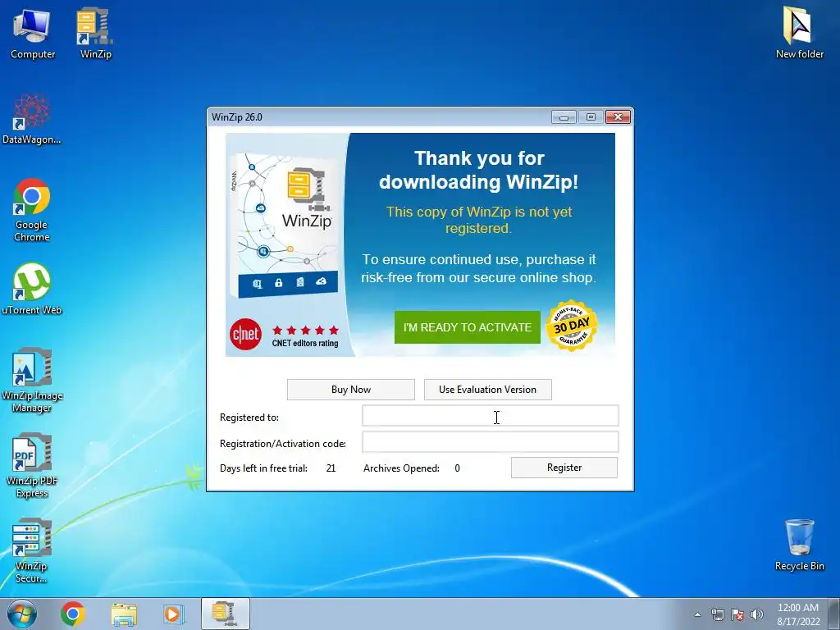Click the WinZip 26.0 title bar text
840x630 pixels.
click(x=237, y=117)
